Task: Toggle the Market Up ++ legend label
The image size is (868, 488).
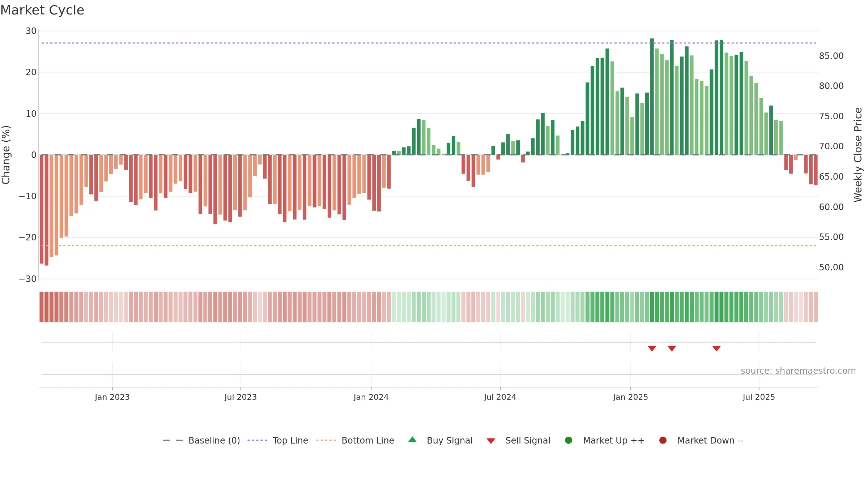Action: click(614, 440)
